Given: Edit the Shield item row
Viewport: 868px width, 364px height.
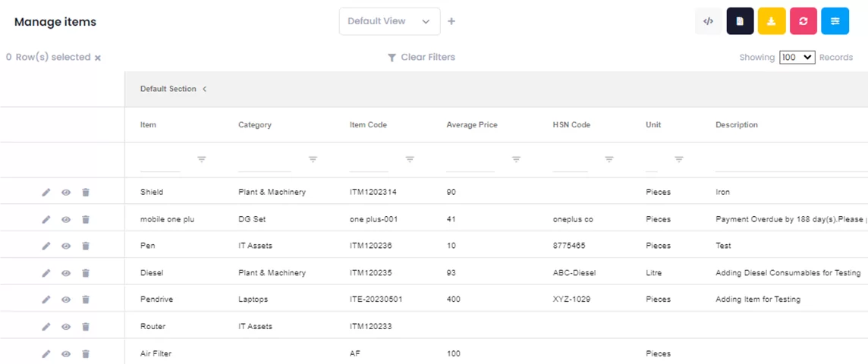Looking at the screenshot, I should [46, 193].
